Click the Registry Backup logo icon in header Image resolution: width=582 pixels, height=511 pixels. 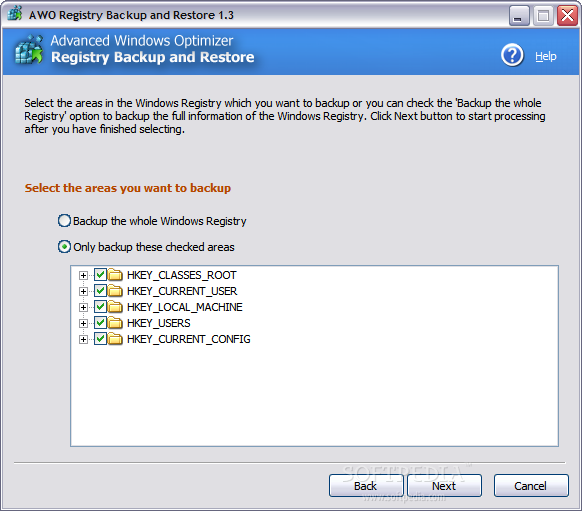pyautogui.click(x=29, y=49)
